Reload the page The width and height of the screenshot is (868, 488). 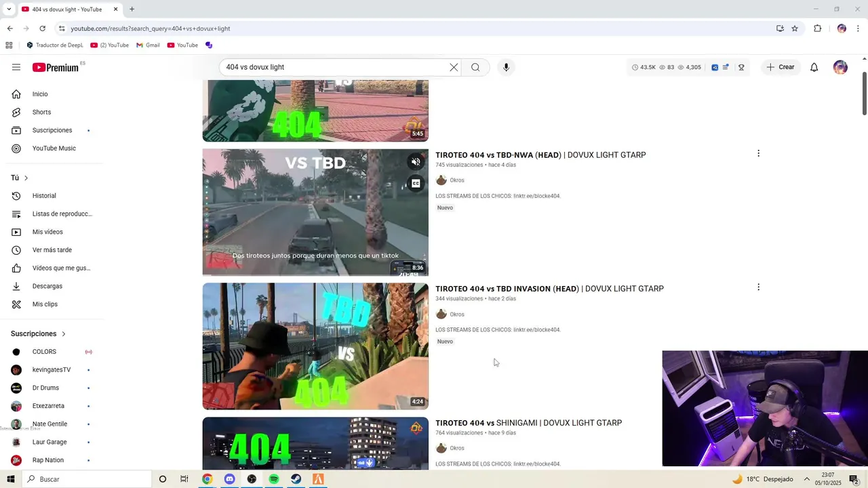[42, 28]
